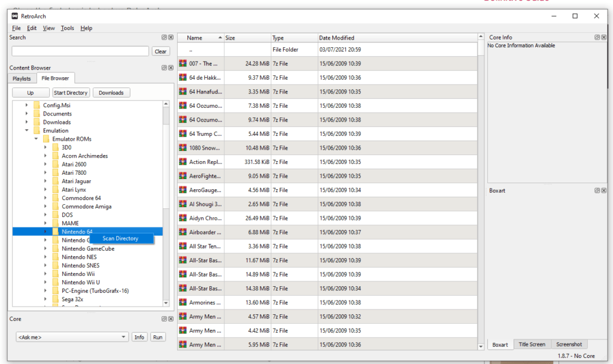
Task: Click into the Search input field
Action: [x=80, y=51]
